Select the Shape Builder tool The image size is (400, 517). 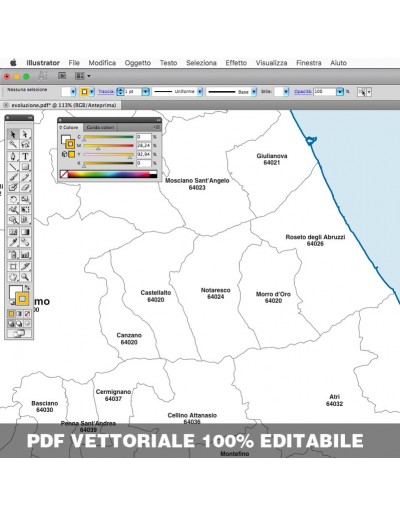[x=13, y=220]
